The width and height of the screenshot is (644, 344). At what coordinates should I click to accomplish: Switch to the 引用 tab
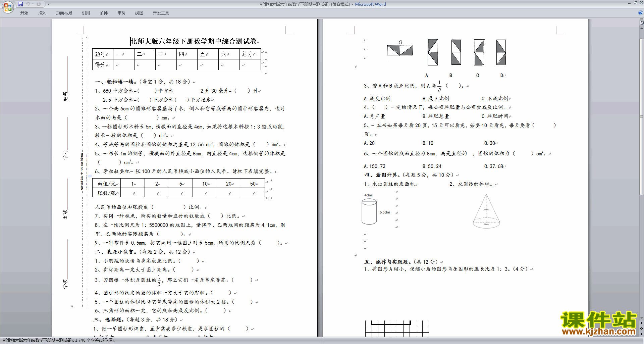coord(86,13)
